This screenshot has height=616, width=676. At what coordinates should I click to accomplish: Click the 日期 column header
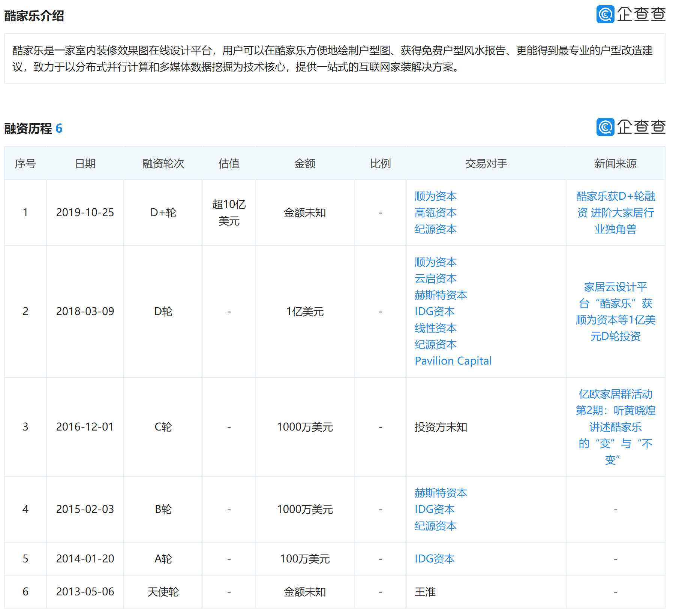[x=85, y=164]
